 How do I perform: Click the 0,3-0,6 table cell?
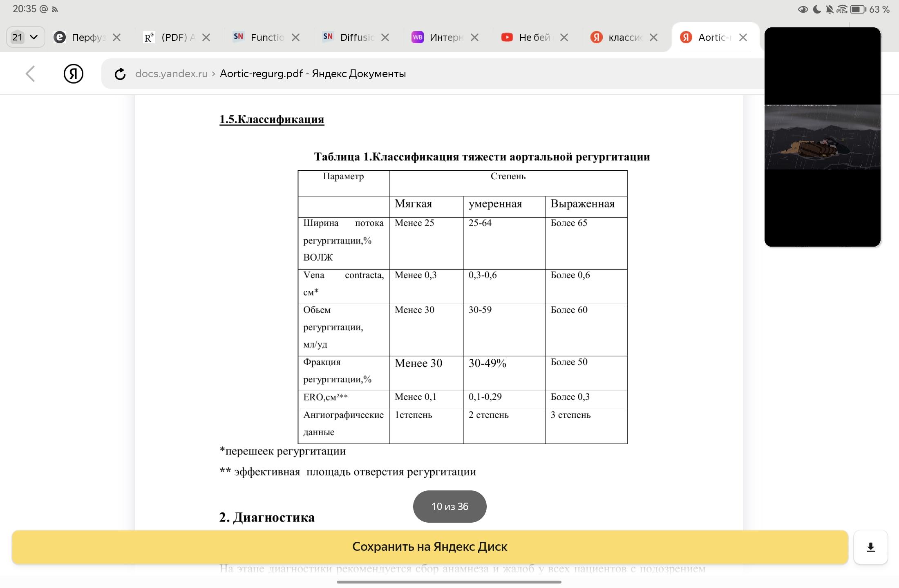(x=504, y=287)
